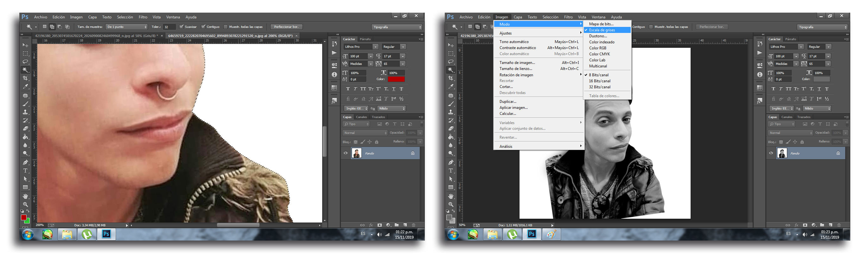Click the red foreground color swatch in the 200% zoom window
This screenshot has width=868, height=257.
[x=23, y=217]
